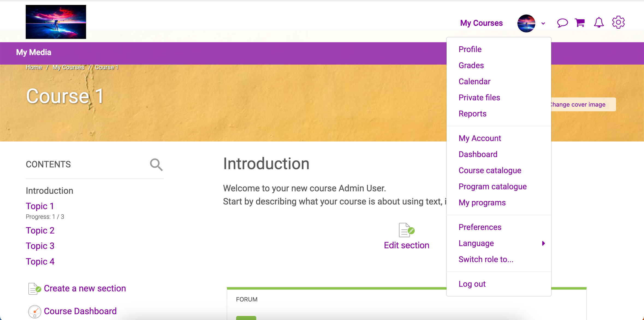Open the shopping cart icon
This screenshot has height=320, width=644.
click(x=580, y=23)
